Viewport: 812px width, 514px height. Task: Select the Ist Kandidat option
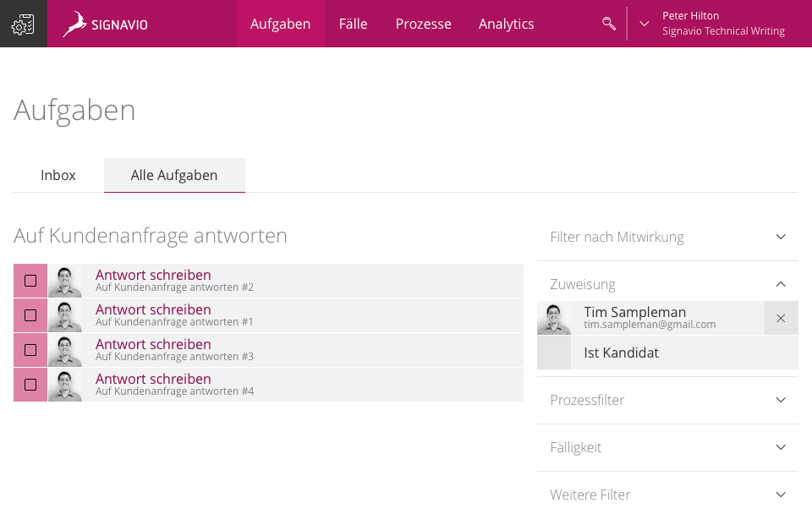[x=667, y=353]
